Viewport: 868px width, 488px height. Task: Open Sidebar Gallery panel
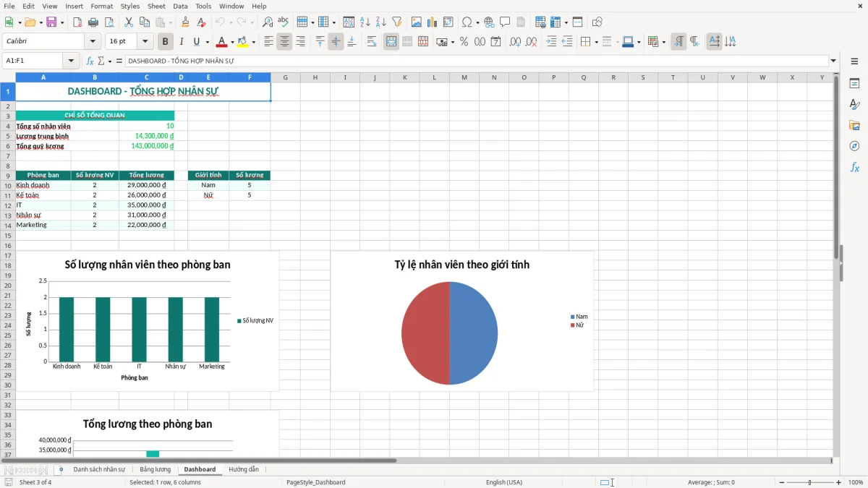[x=854, y=125]
